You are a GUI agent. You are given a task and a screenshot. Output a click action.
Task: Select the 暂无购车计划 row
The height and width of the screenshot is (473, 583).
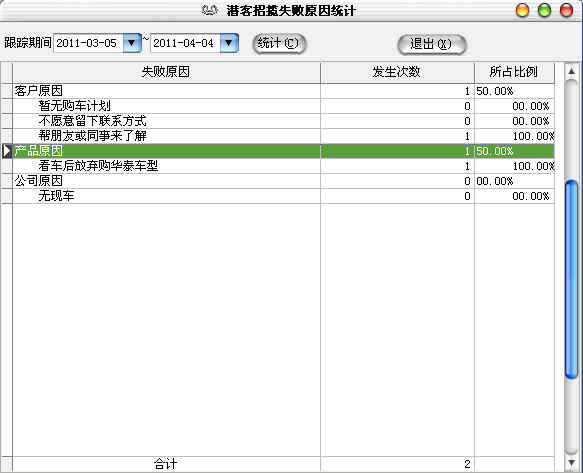coord(283,106)
